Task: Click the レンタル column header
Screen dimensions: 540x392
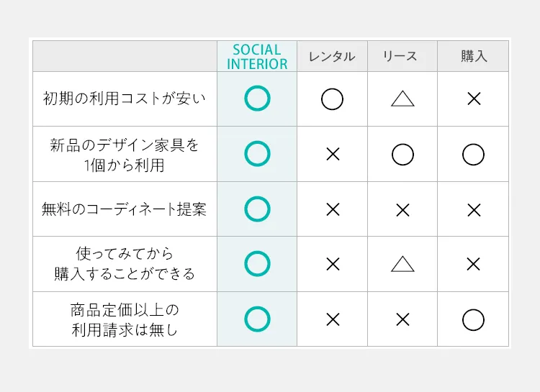Action: click(x=332, y=56)
